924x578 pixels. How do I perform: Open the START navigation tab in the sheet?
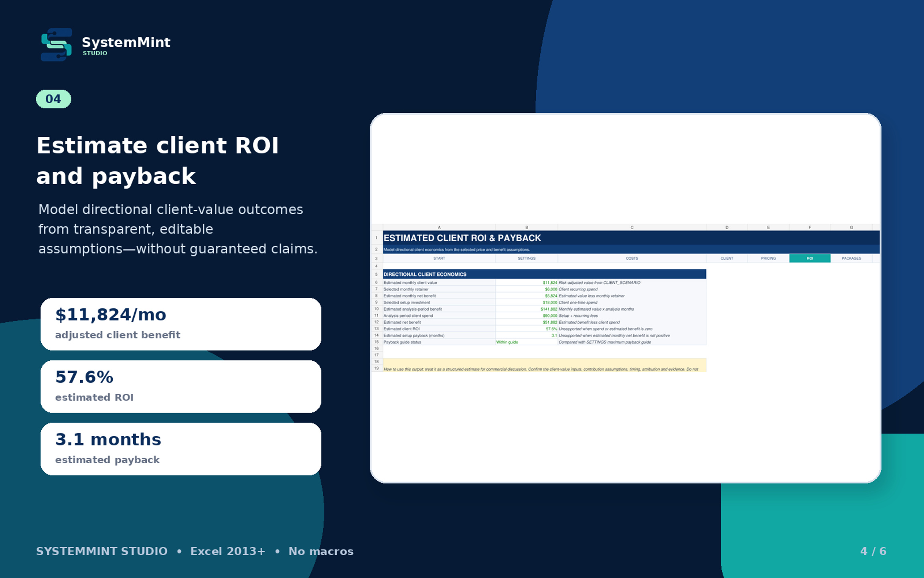click(439, 258)
